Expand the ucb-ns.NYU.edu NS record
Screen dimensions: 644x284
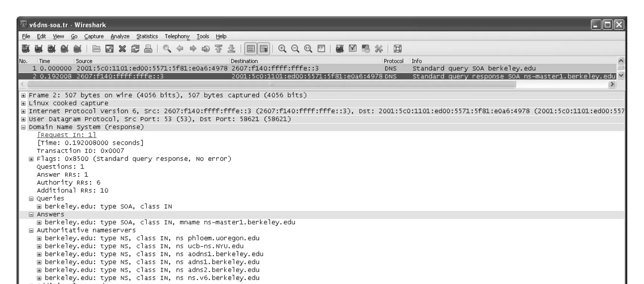coord(39,246)
